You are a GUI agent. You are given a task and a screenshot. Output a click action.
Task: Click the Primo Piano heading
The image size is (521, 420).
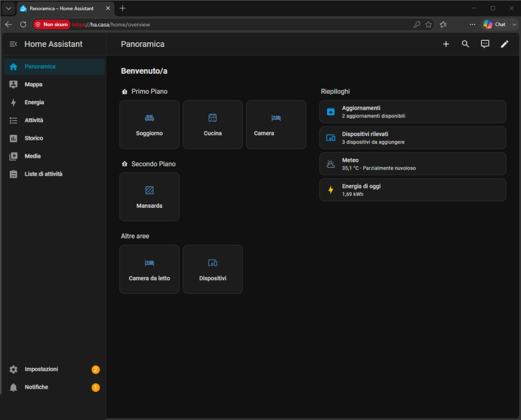(x=150, y=92)
